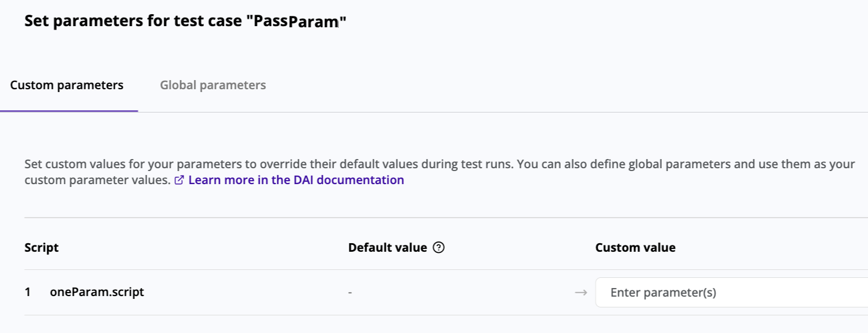
Task: Select the row number 1
Action: pyautogui.click(x=27, y=292)
